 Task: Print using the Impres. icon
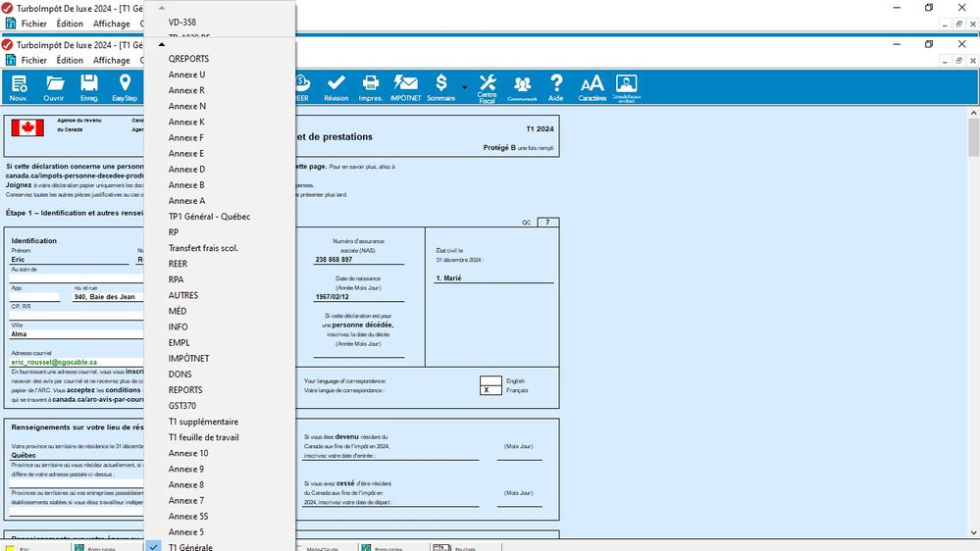click(371, 87)
